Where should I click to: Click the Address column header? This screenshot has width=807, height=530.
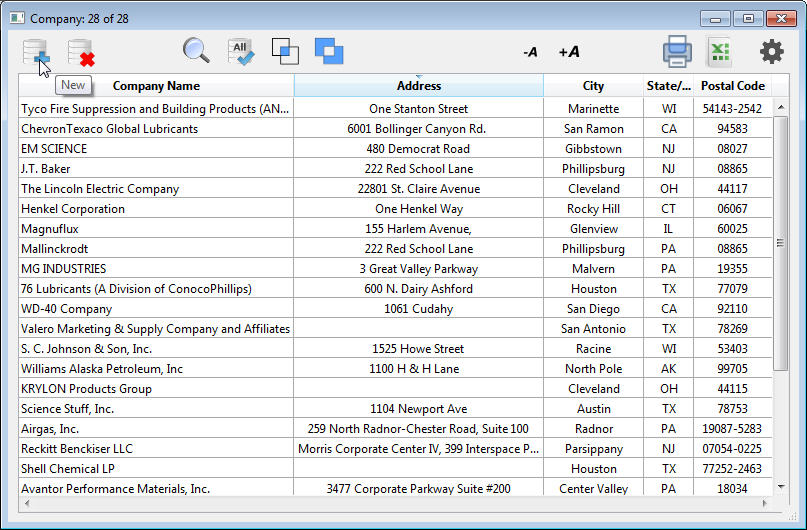click(418, 86)
